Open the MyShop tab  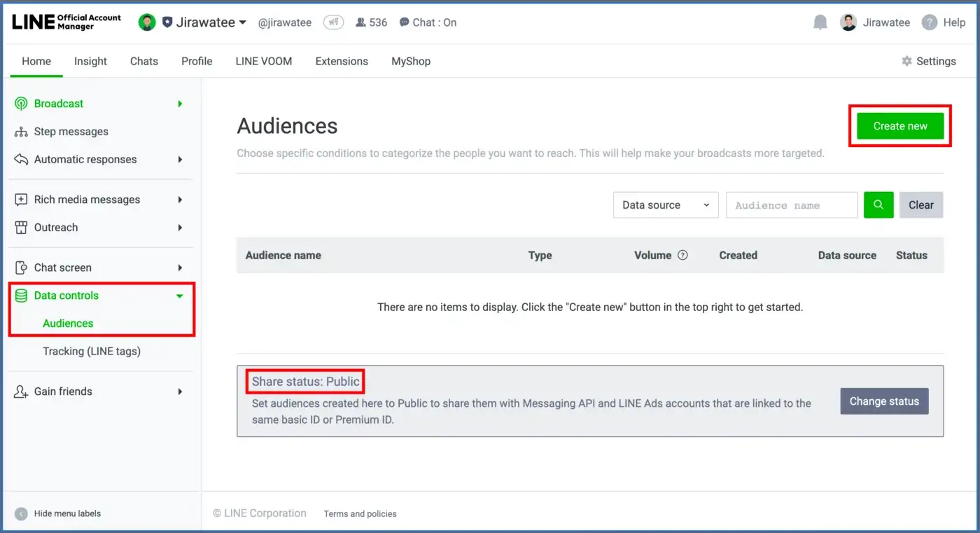click(411, 61)
